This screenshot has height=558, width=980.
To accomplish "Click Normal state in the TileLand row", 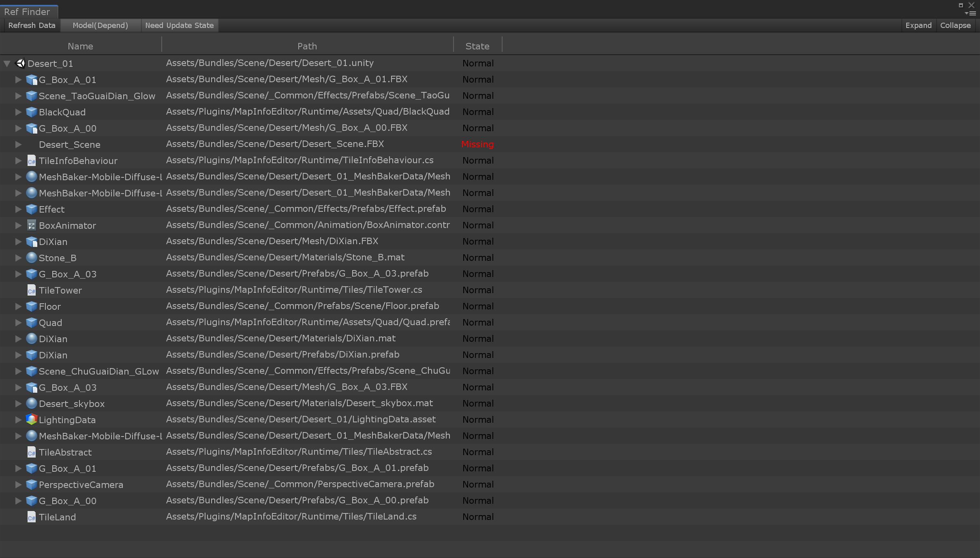I will tap(478, 517).
